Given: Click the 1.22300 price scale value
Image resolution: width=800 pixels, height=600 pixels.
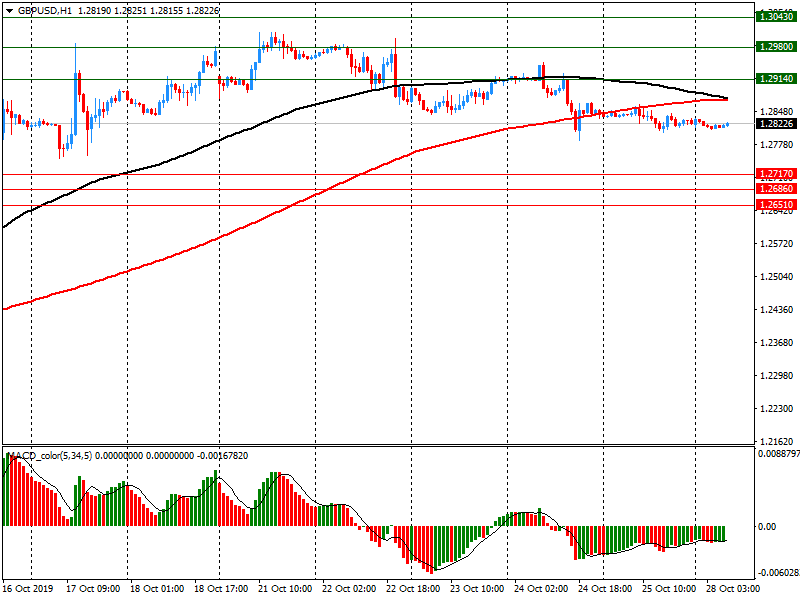Looking at the screenshot, I should (x=777, y=409).
